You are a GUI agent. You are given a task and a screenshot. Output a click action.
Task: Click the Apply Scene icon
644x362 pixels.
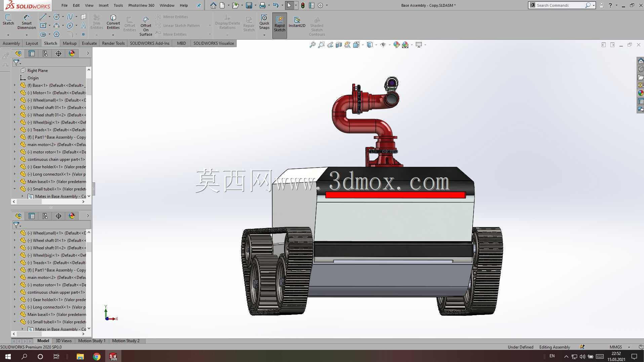click(405, 45)
